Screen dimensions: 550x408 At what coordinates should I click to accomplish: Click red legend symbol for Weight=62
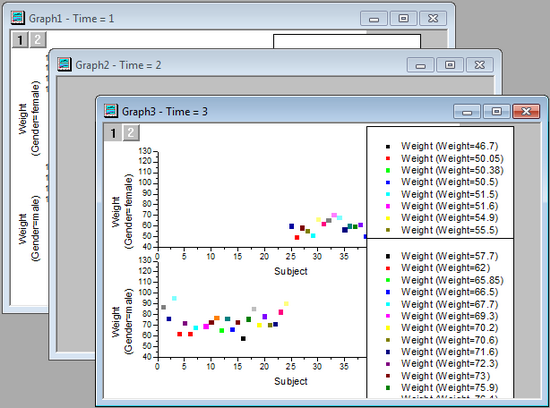[x=388, y=269]
